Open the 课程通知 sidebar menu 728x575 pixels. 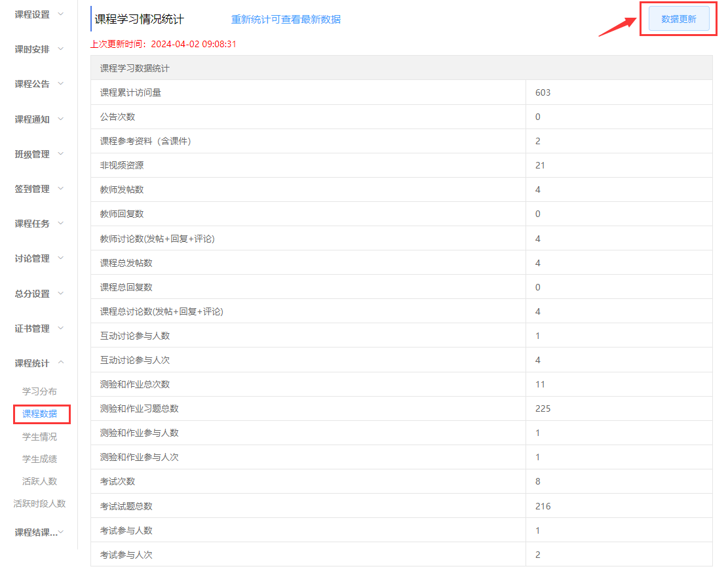39,119
